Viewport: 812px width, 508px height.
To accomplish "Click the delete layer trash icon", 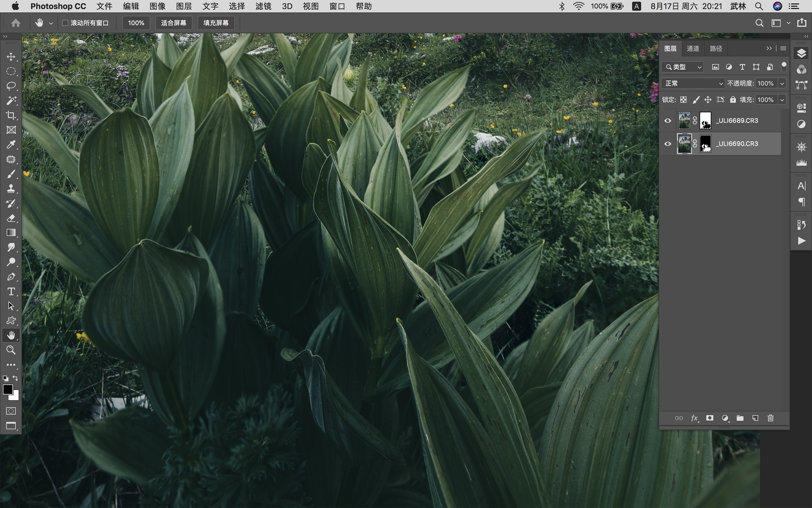I will [770, 418].
